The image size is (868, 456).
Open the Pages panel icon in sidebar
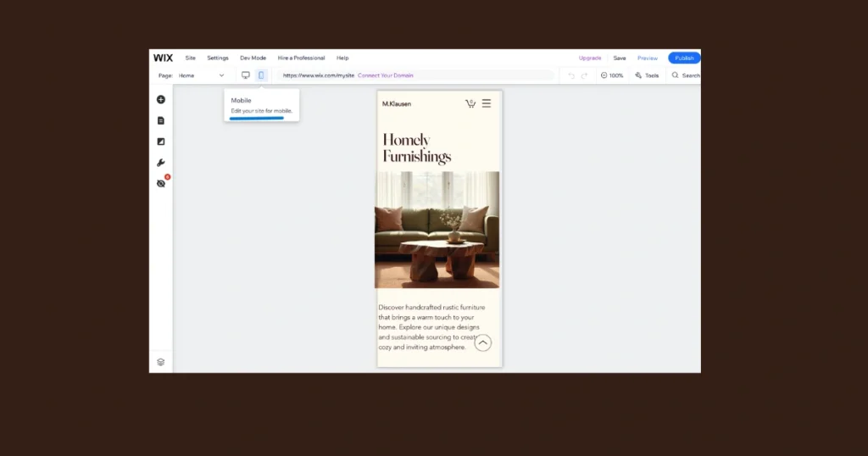point(161,120)
